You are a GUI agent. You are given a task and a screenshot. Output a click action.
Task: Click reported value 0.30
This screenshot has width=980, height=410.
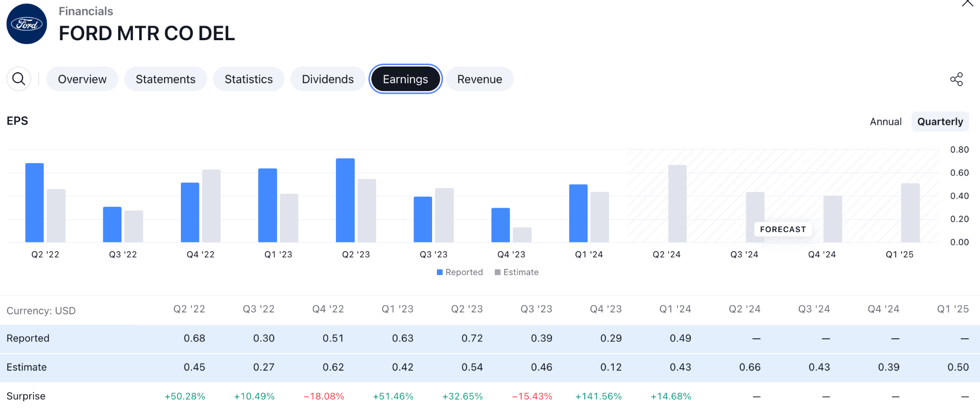(x=264, y=338)
